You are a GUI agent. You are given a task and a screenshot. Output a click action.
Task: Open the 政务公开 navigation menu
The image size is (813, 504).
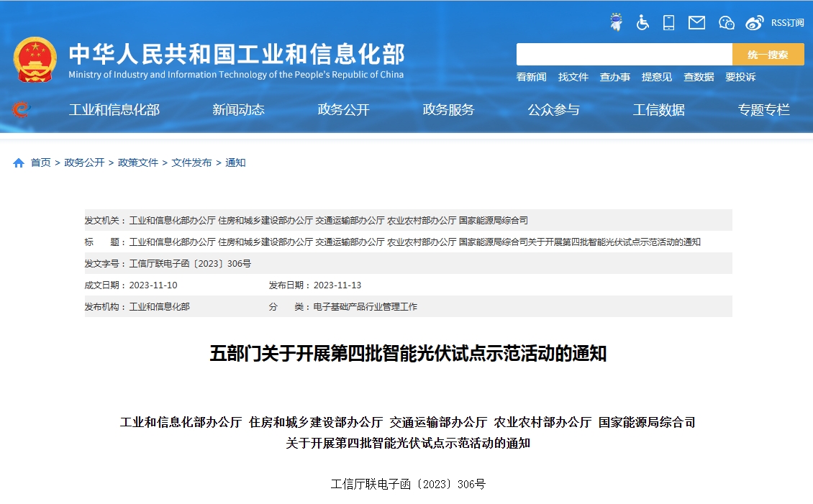click(343, 110)
